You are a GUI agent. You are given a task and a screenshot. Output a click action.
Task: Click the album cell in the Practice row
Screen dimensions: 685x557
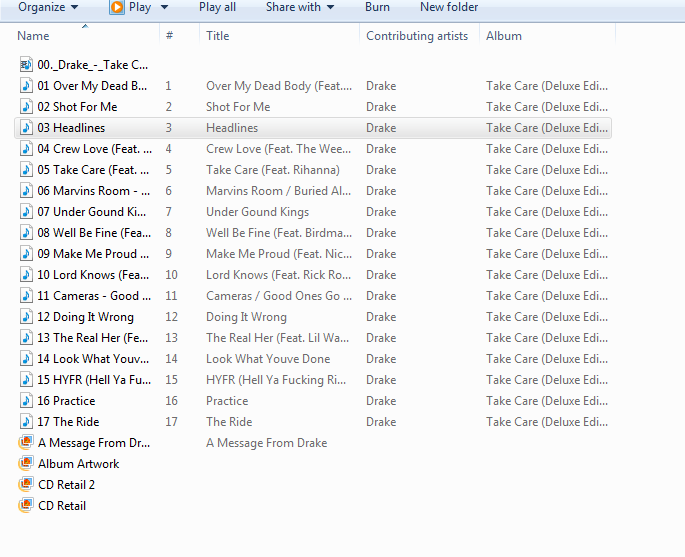click(x=547, y=400)
